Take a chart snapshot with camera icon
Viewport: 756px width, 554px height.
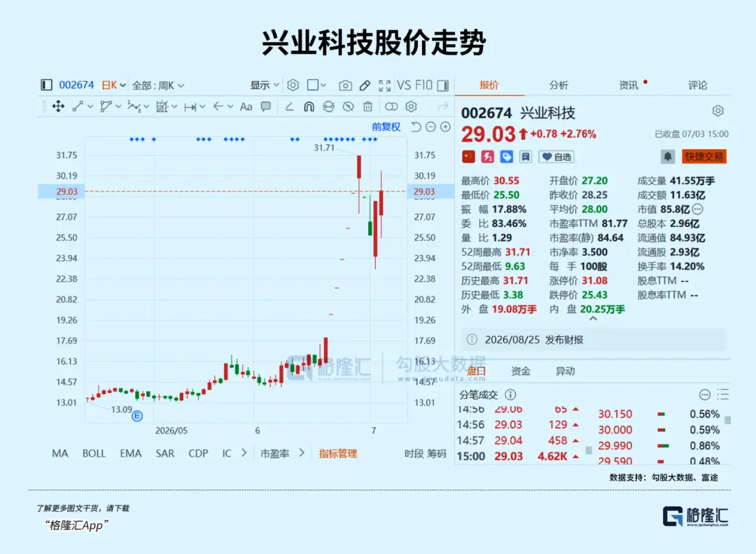(x=345, y=85)
